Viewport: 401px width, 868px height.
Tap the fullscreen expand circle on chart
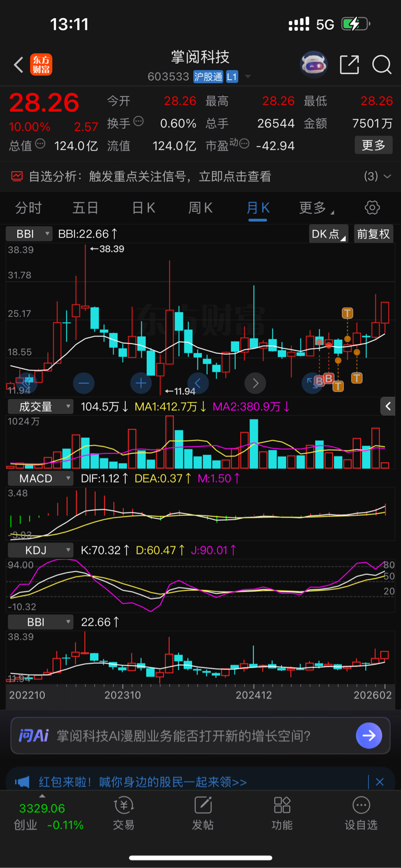[311, 383]
